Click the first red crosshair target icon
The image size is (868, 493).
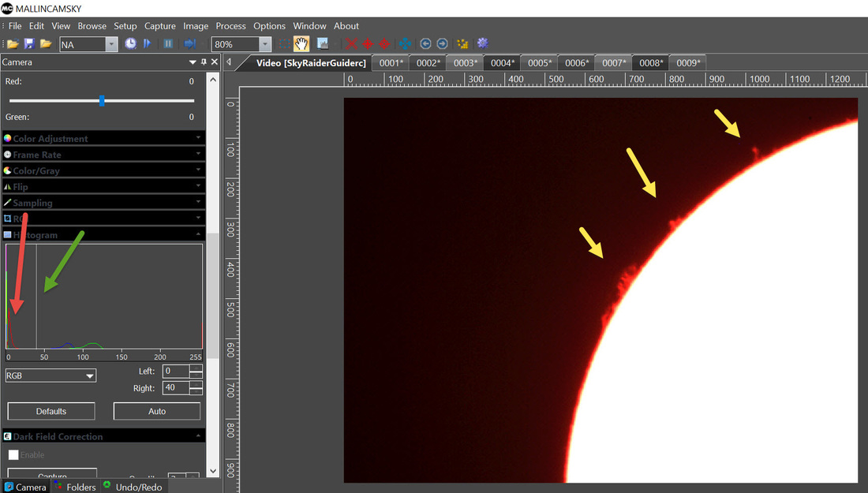click(x=368, y=43)
